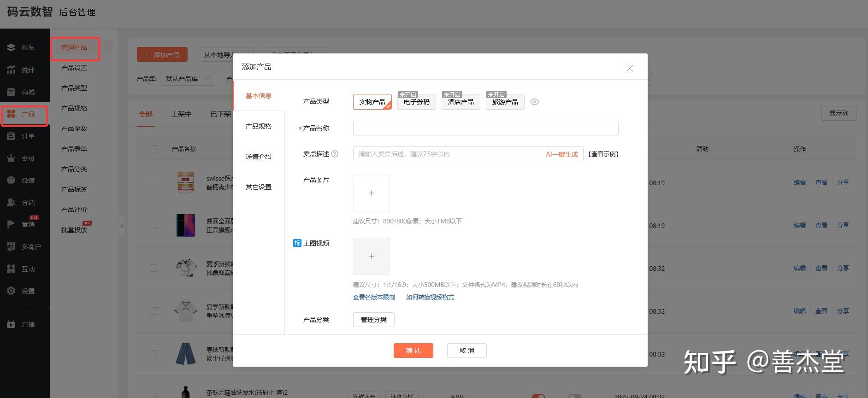Click the 显示列 button
The image size is (868, 398).
tap(839, 113)
